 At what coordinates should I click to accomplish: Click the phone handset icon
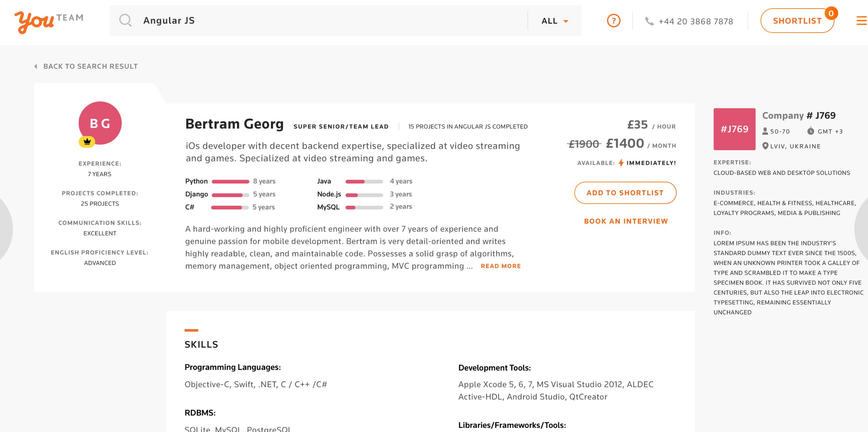tap(649, 21)
